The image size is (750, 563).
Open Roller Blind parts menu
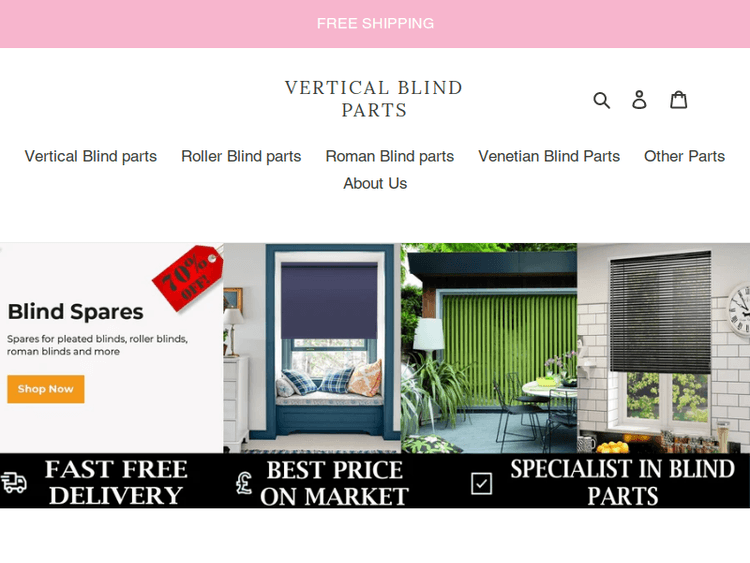click(x=241, y=156)
